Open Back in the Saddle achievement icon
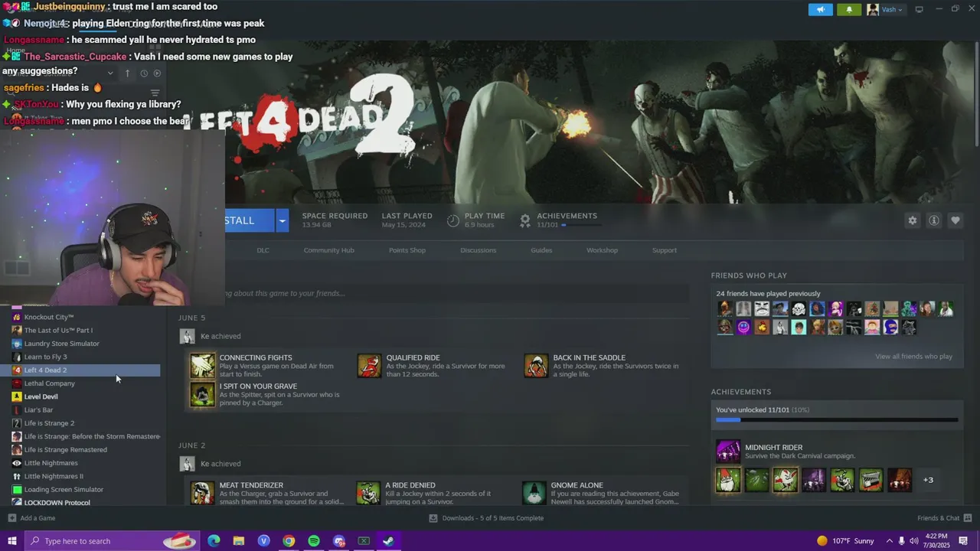Viewport: 980px width, 551px height. (x=536, y=366)
